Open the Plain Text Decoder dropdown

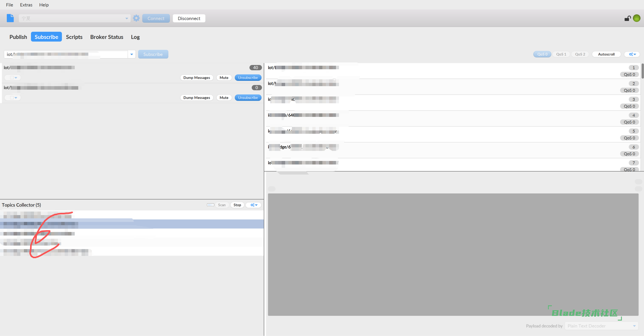601,326
